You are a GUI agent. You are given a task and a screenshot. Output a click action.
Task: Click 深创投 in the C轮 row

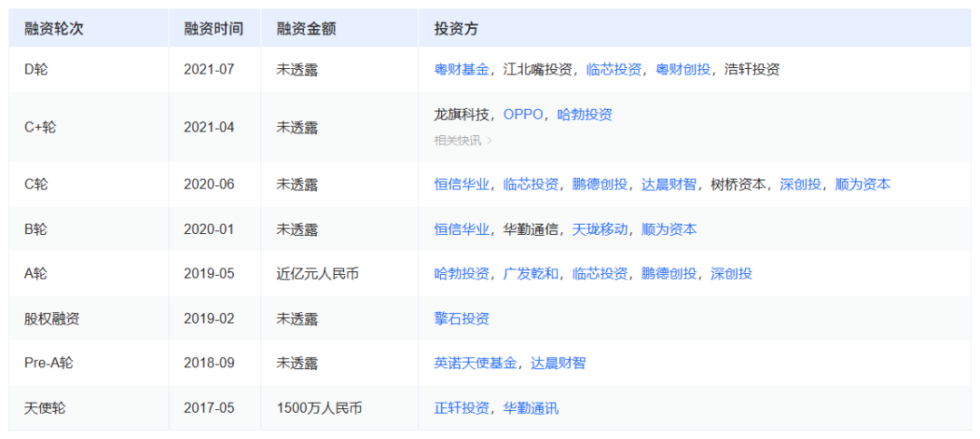pyautogui.click(x=800, y=184)
